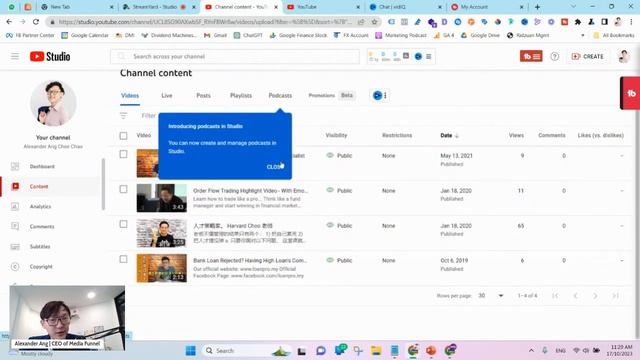Open the YouTube Studio hamburger menu
Image resolution: width=640 pixels, height=360 pixels.
tap(15, 56)
